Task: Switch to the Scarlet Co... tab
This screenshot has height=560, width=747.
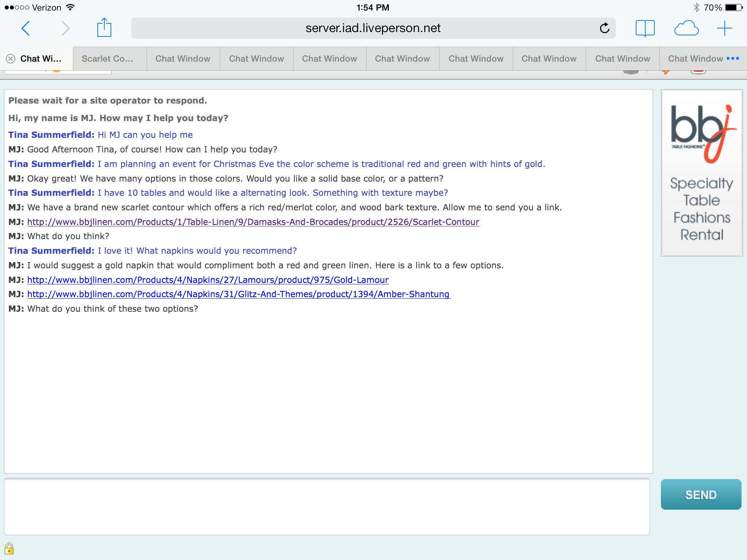Action: click(110, 59)
